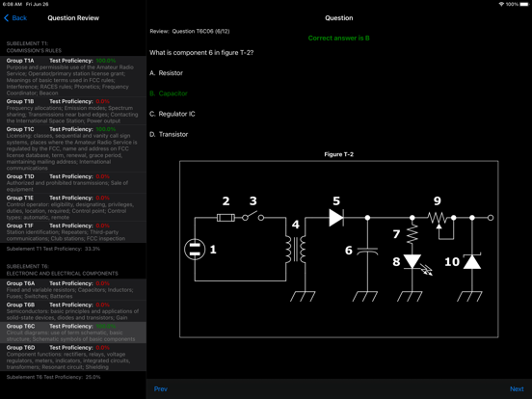This screenshot has height=399, width=532.
Task: Tap 'SUBELEMENT T6' section header
Action: coord(62,270)
